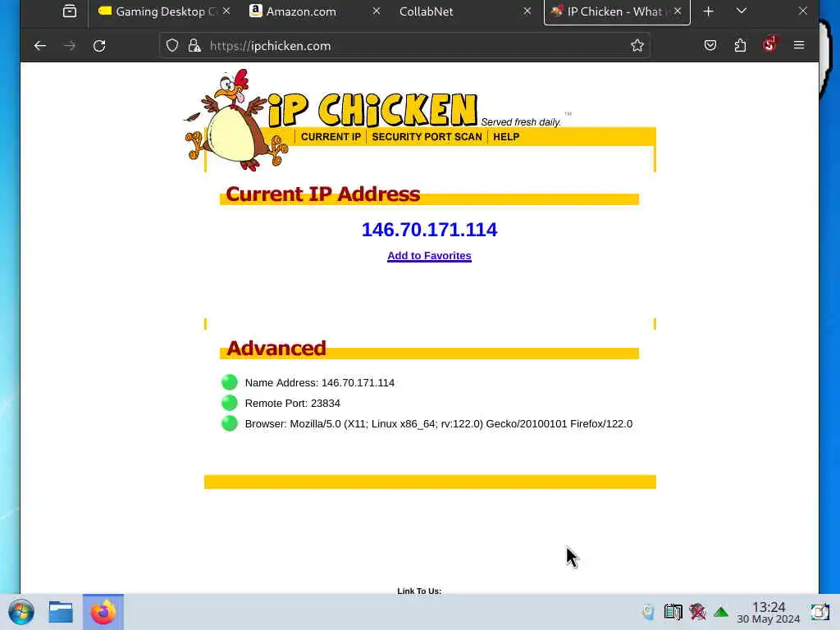Screen dimensions: 840x630
Task: Close the CollabNet tab
Action: coord(527,11)
